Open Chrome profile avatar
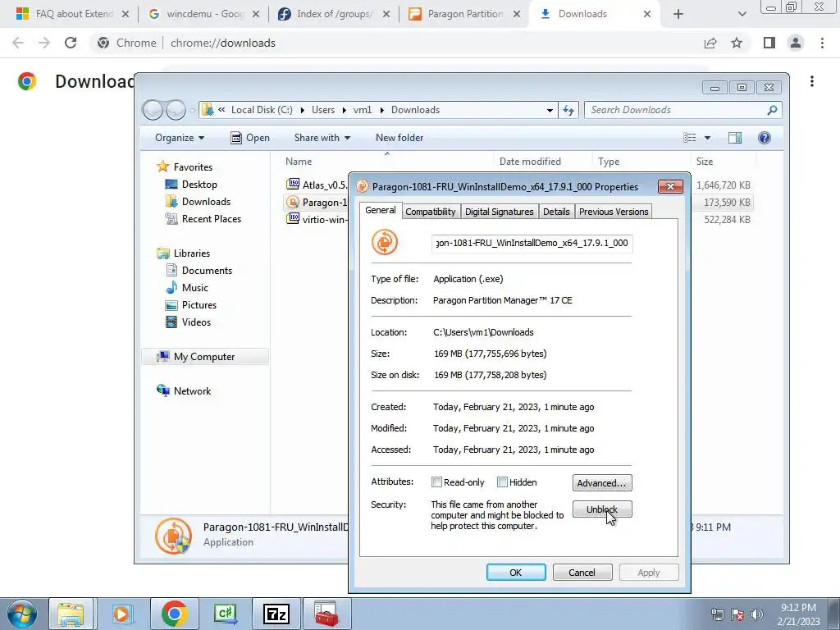 tap(796, 43)
